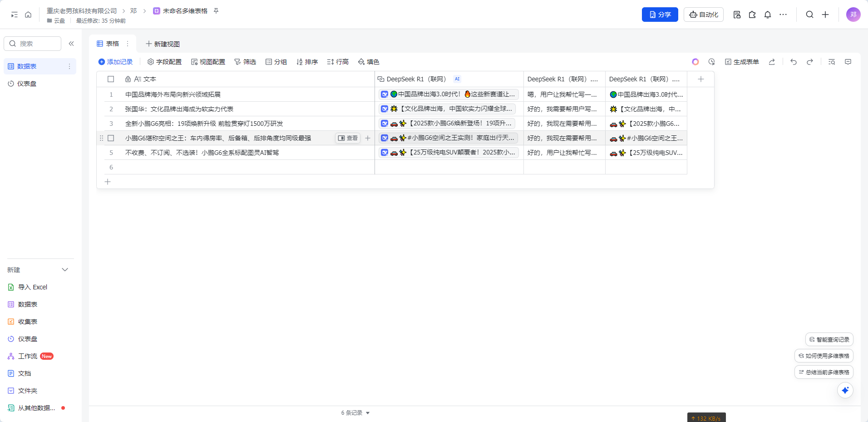The width and height of the screenshot is (868, 422).
Task: Go to home icon
Action: coord(28,15)
